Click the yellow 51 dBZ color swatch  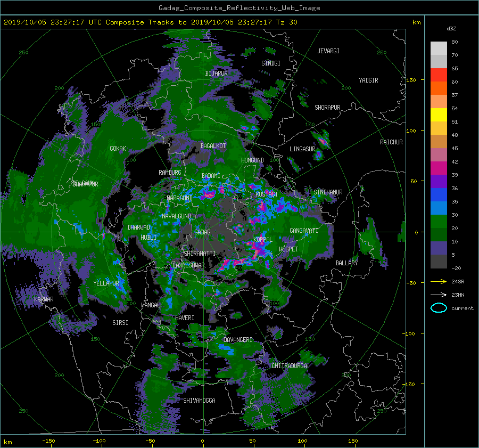tap(439, 115)
